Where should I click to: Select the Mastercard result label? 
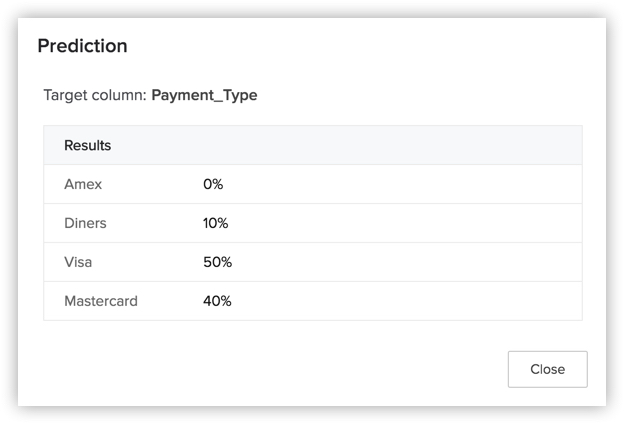coord(101,301)
